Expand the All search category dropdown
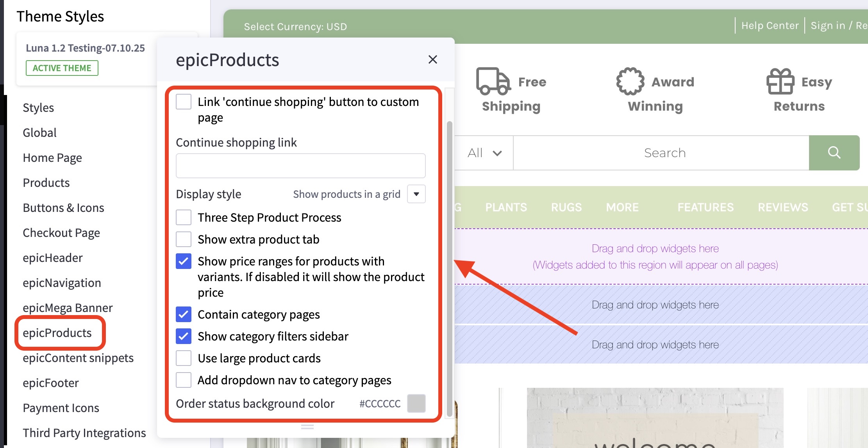The width and height of the screenshot is (868, 448). click(484, 153)
